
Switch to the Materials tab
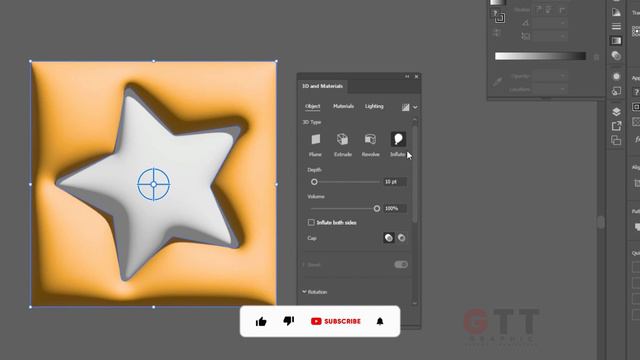pyautogui.click(x=343, y=106)
